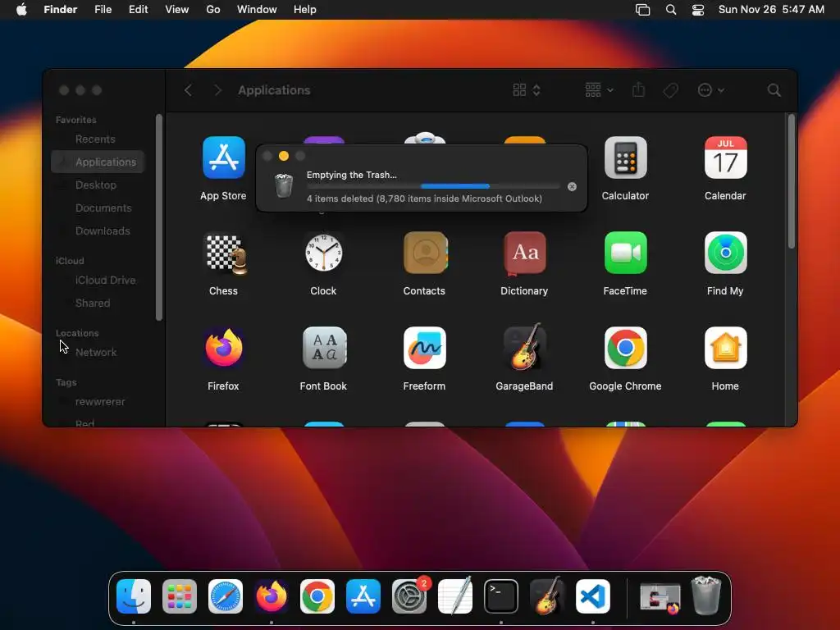The width and height of the screenshot is (840, 630).
Task: Select Network in the sidebar
Action: coord(98,353)
